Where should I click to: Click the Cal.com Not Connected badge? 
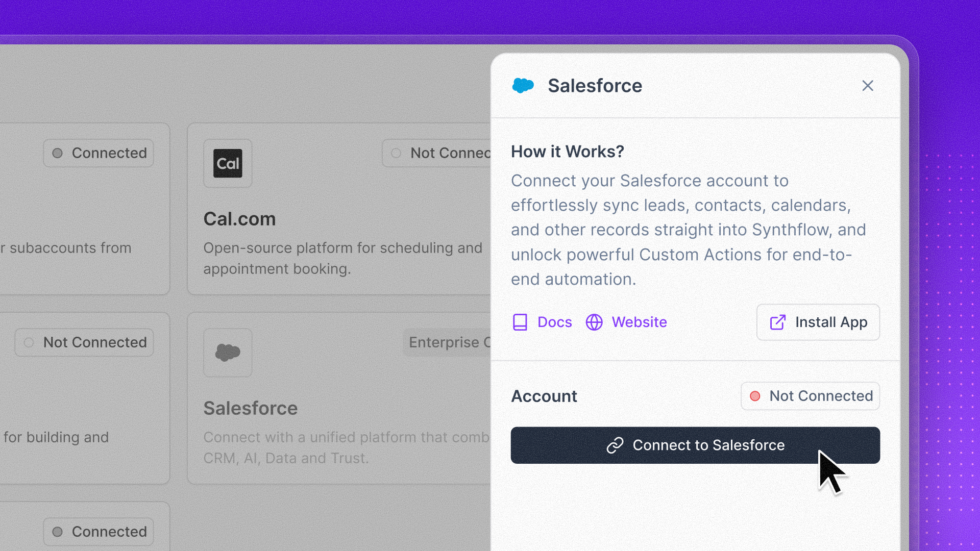point(439,153)
